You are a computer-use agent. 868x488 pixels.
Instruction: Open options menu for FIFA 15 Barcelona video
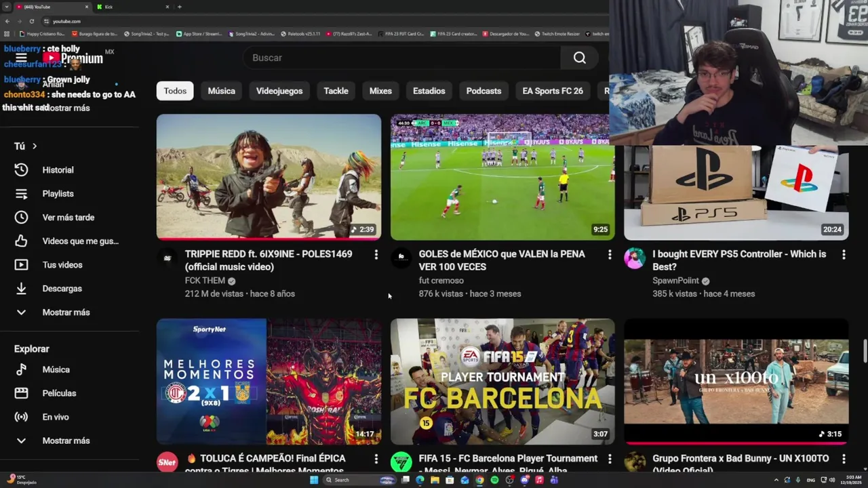pos(610,459)
